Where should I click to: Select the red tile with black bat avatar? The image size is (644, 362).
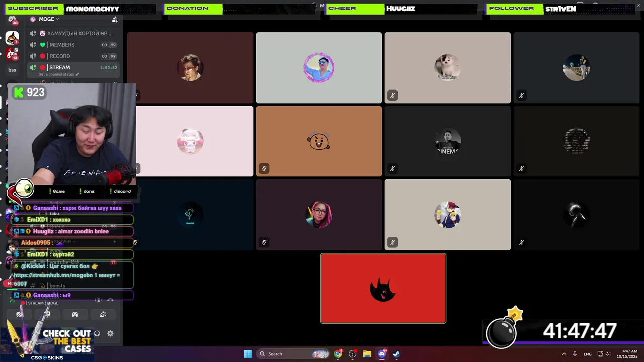click(383, 288)
